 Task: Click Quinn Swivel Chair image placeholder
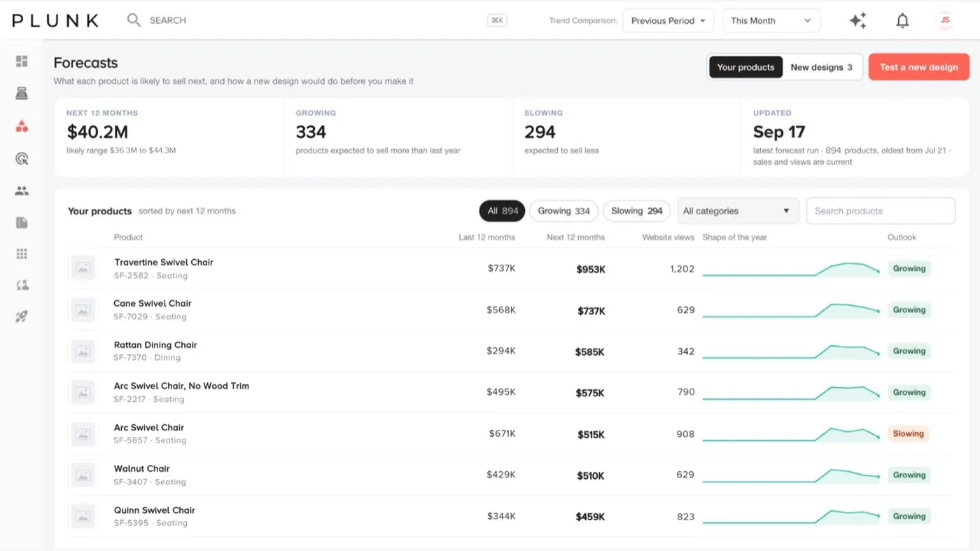(x=83, y=516)
